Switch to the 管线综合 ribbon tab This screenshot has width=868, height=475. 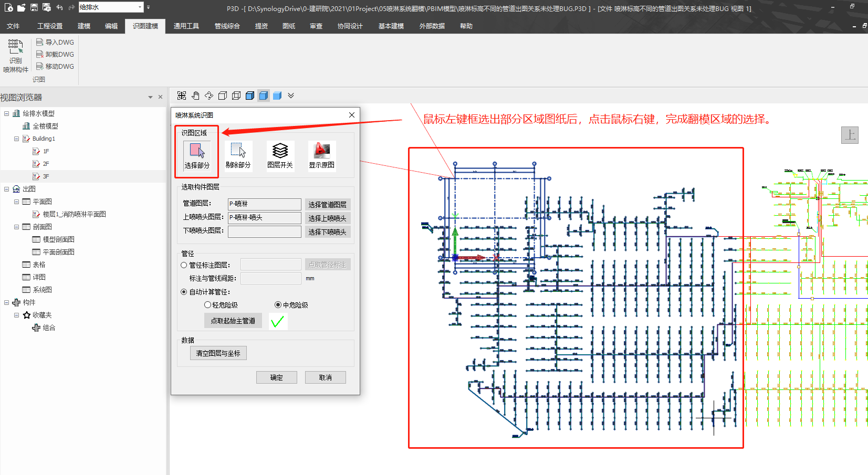[227, 26]
